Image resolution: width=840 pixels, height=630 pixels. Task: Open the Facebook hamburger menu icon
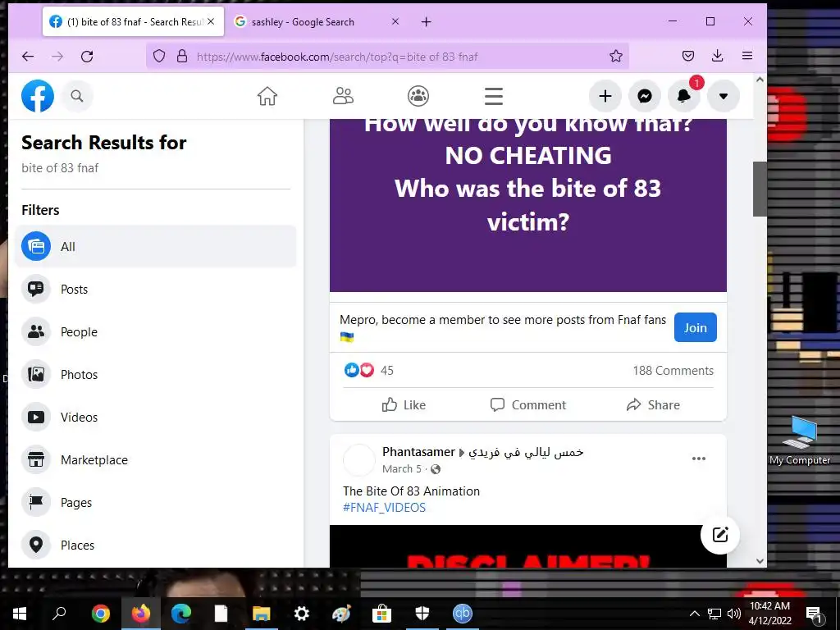tap(493, 97)
